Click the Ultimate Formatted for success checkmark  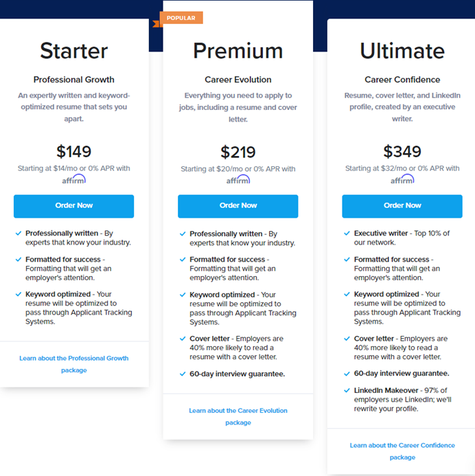pyautogui.click(x=347, y=259)
